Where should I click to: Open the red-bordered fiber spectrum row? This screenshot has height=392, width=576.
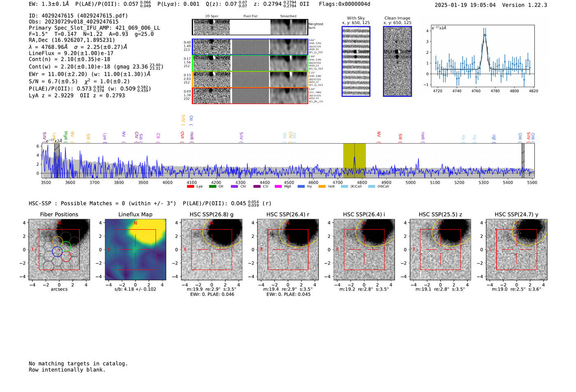[x=250, y=95]
